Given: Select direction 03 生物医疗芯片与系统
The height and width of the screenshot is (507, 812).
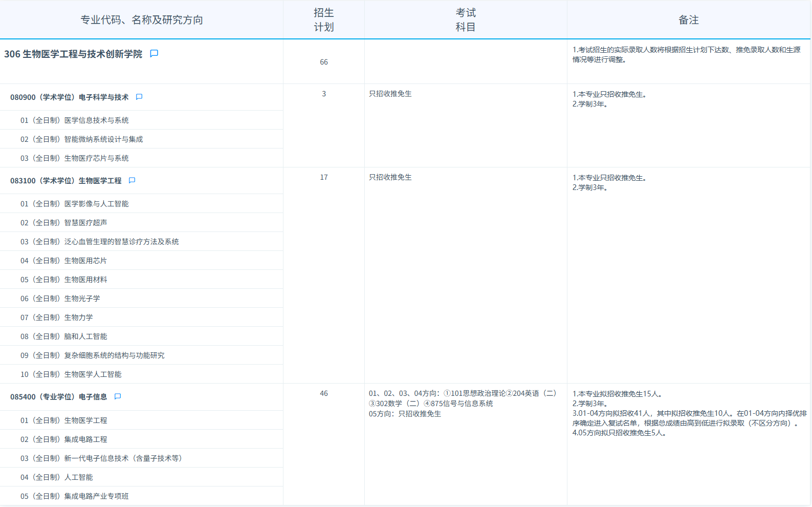Looking at the screenshot, I should tap(75, 158).
